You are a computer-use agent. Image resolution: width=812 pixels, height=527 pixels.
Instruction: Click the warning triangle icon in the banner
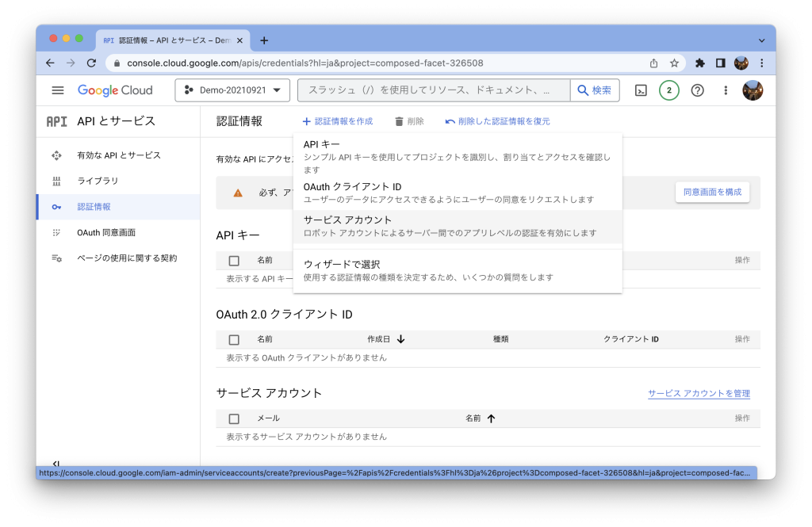point(238,193)
